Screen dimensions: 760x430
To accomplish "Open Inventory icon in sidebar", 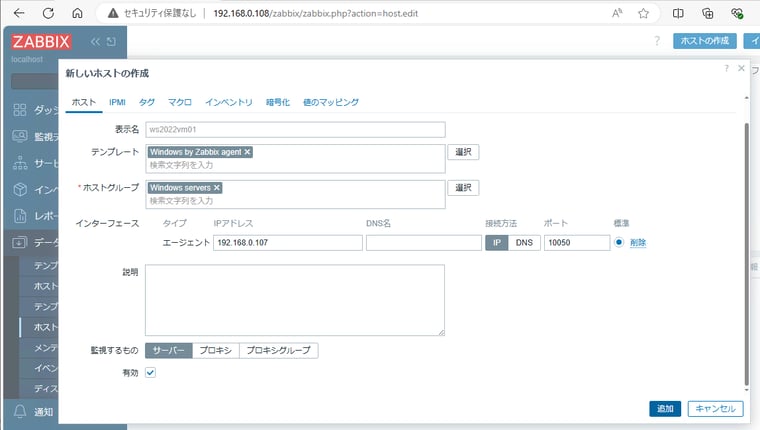I will [20, 189].
